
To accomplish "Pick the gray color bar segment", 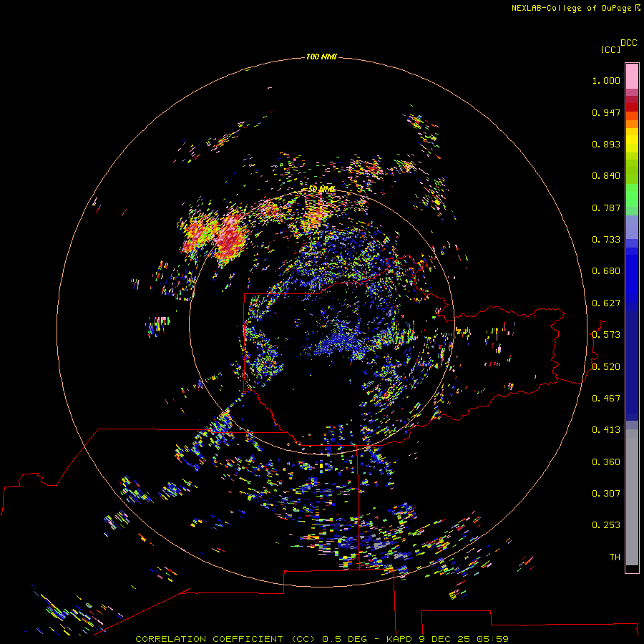I will (632, 497).
